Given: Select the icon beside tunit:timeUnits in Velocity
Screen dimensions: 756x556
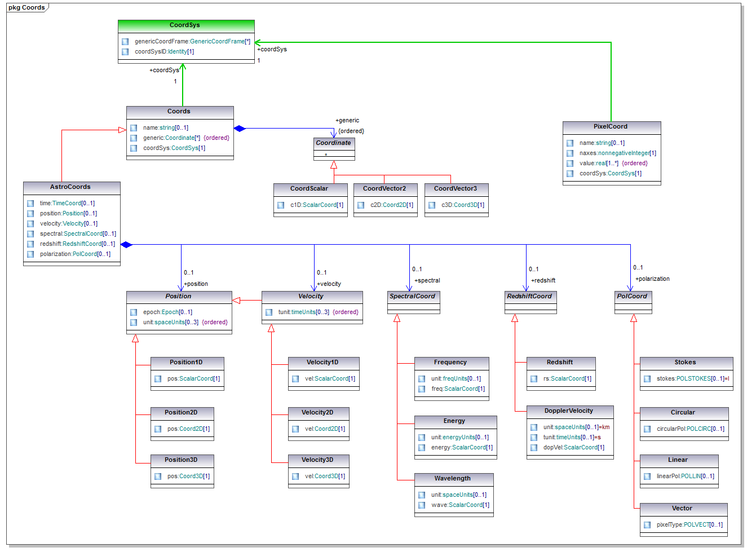Looking at the screenshot, I should click(269, 312).
